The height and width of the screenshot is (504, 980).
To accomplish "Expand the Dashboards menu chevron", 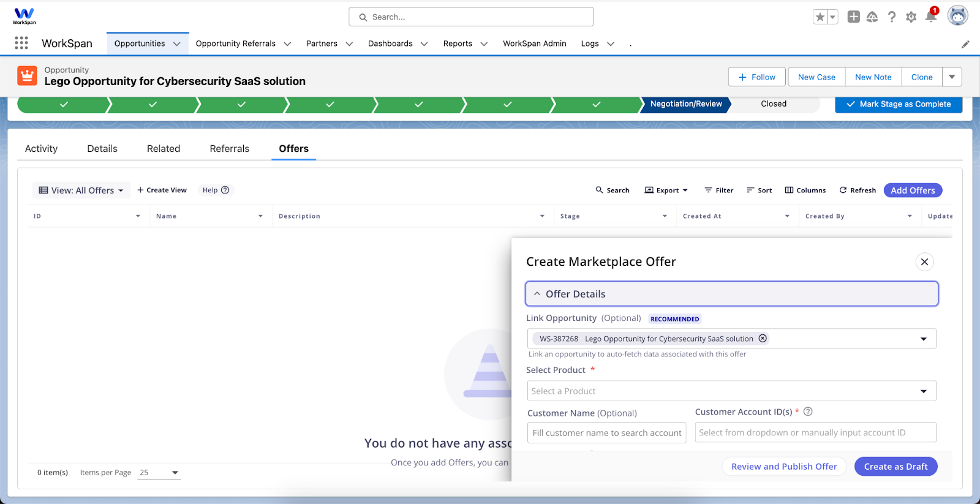I will click(424, 44).
